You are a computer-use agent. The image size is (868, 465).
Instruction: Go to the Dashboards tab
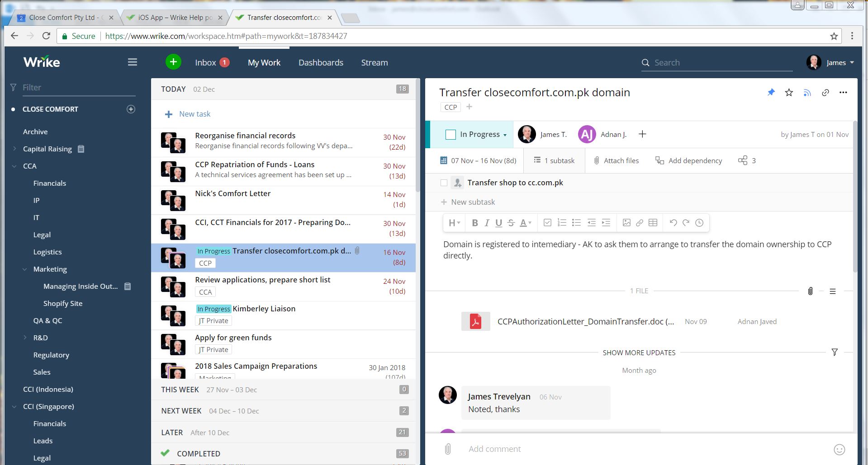pyautogui.click(x=321, y=62)
